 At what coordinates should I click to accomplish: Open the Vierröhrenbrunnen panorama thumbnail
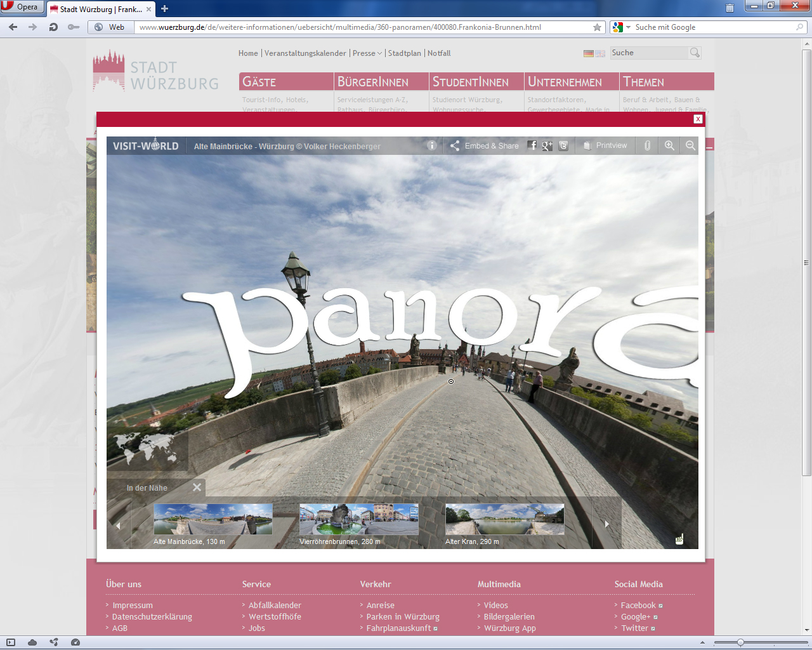[358, 519]
